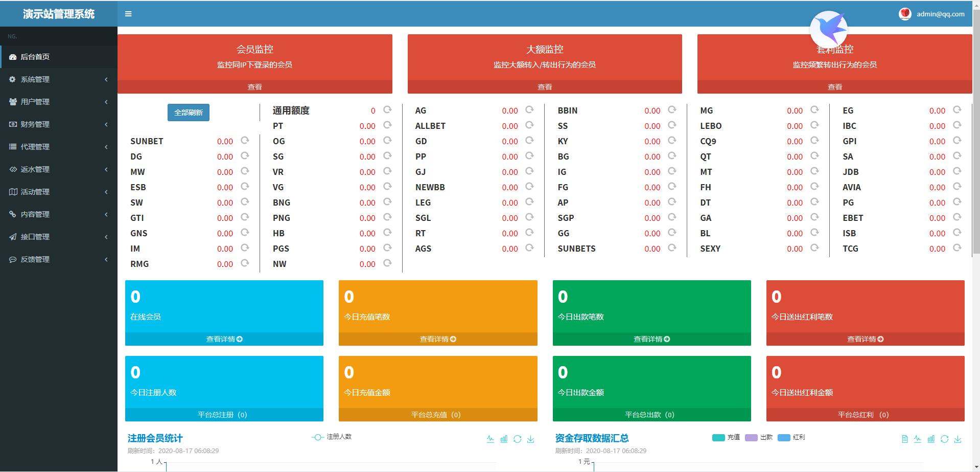
Task: Click refresh icon next to TCG
Action: [957, 248]
